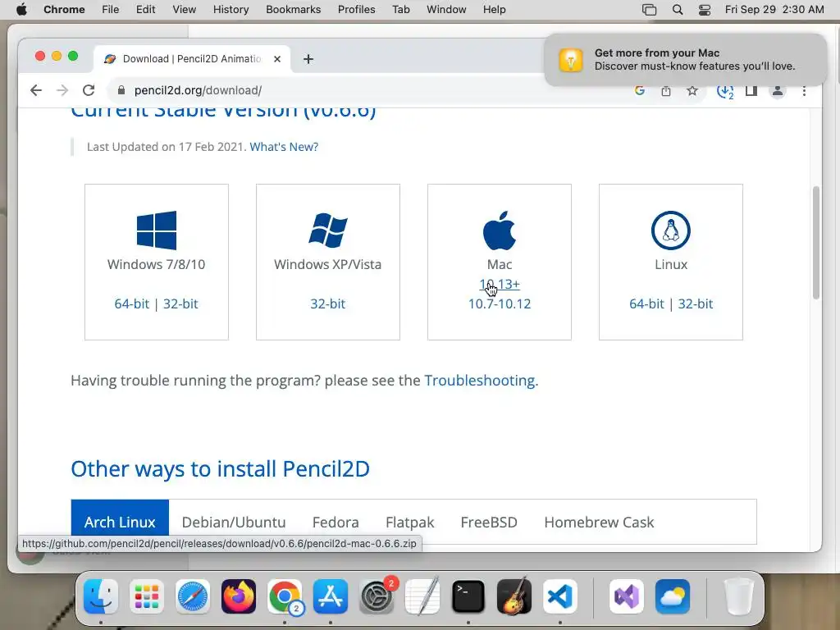Switch to the Homebrew Cask tab
This screenshot has height=630, width=840.
click(x=599, y=522)
